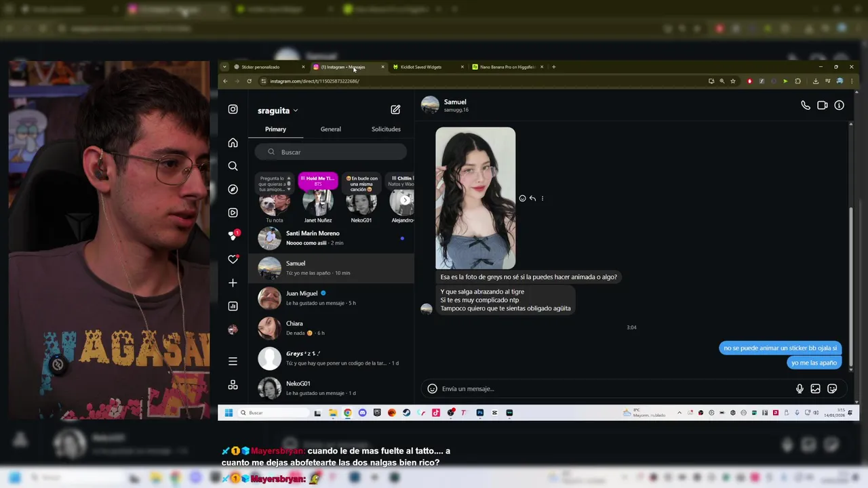Go to Home feed in sidebar

tap(233, 143)
